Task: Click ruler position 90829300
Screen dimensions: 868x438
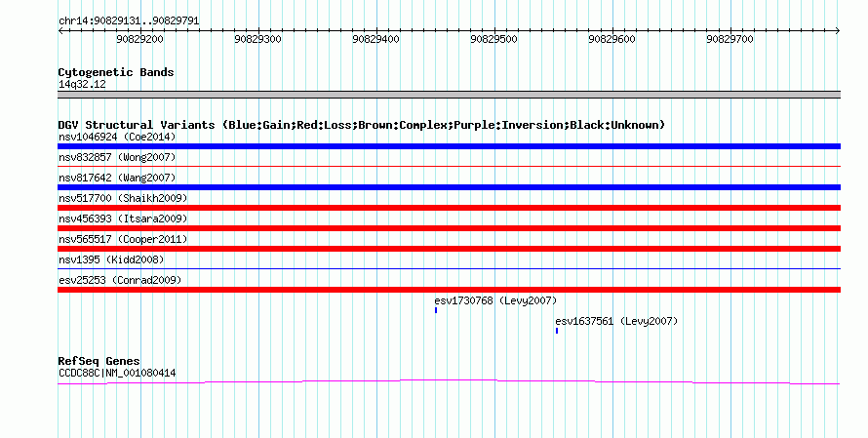Action: point(258,39)
